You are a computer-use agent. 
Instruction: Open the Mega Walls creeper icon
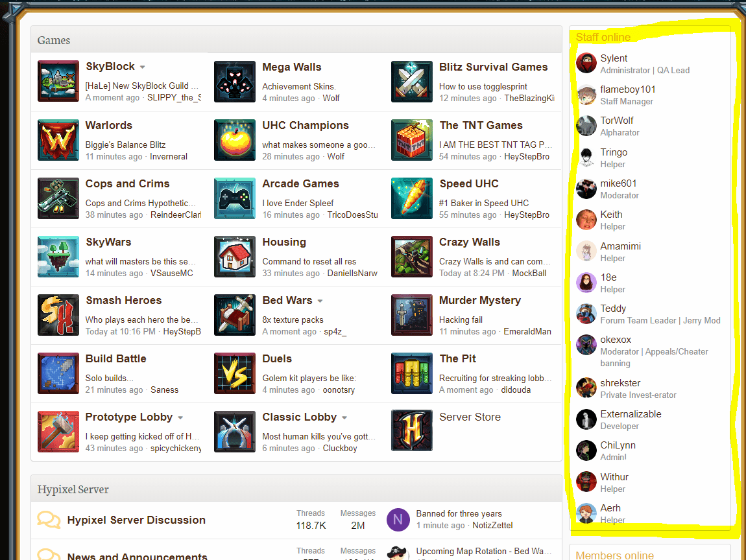coord(235,81)
